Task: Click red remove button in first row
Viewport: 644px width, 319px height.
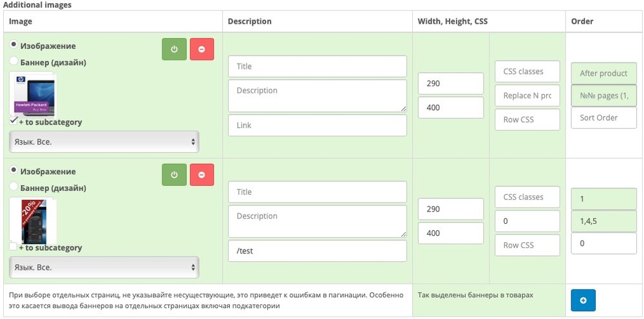Action: [x=202, y=49]
